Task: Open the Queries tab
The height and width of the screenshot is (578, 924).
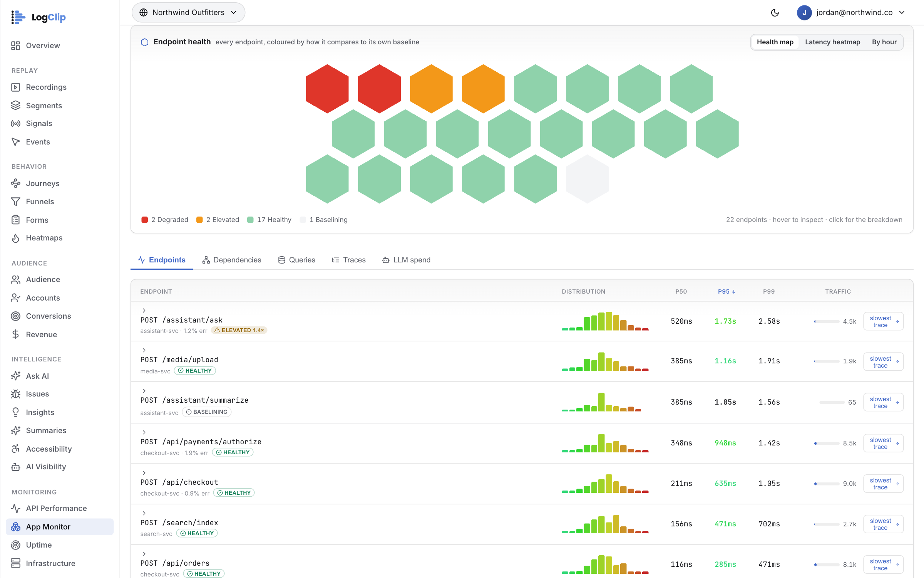Action: pos(296,260)
